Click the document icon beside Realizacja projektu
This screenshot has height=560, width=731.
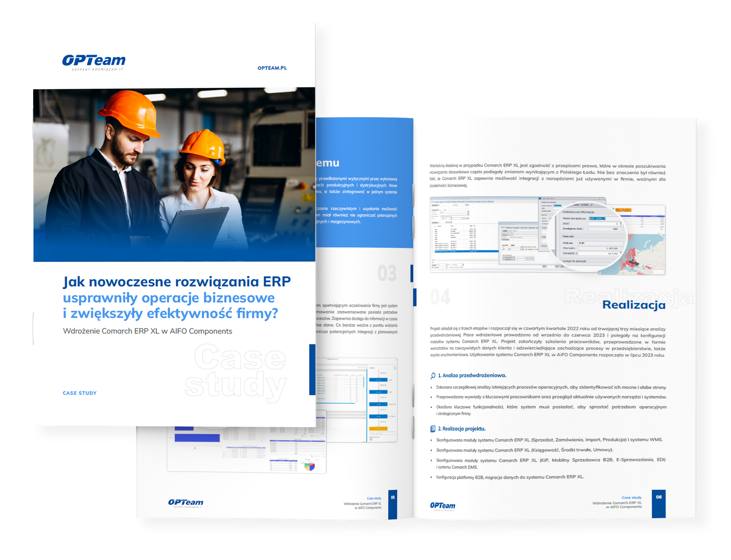pos(433,429)
